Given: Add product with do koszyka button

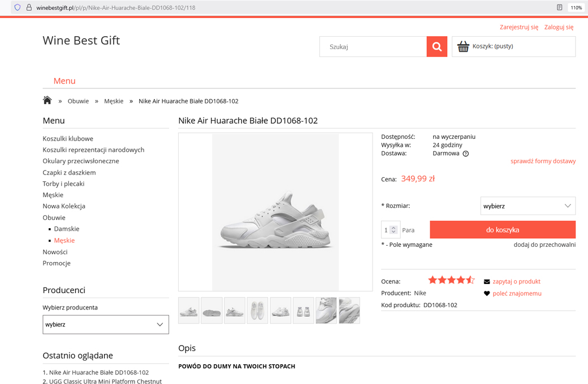Looking at the screenshot, I should pos(503,230).
